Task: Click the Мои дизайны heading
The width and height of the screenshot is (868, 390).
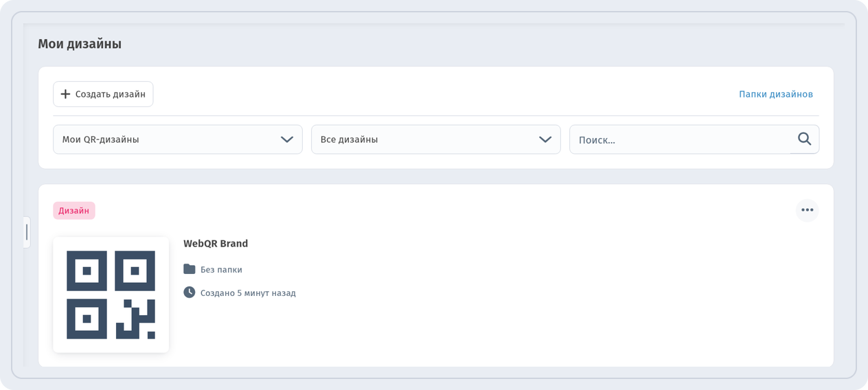Action: click(x=80, y=44)
